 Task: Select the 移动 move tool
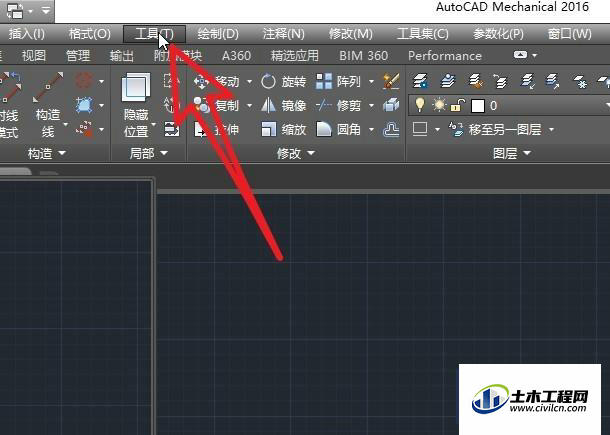[216, 82]
